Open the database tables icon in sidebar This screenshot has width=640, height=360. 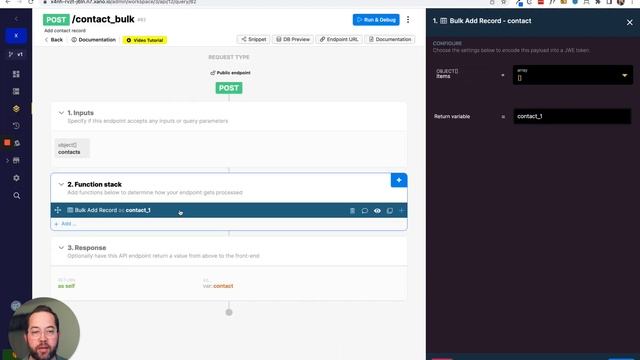(16, 91)
